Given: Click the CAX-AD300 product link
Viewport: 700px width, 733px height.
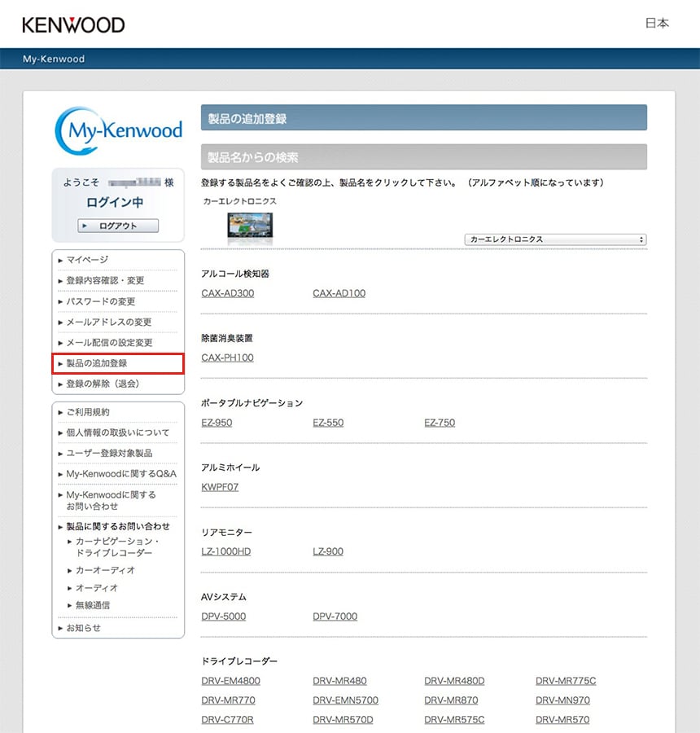Looking at the screenshot, I should 227,293.
